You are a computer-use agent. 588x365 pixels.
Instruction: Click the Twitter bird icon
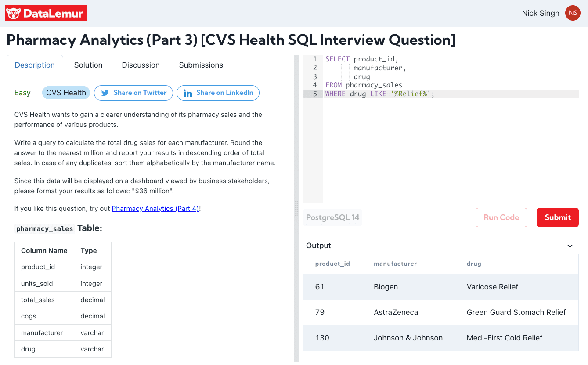click(105, 93)
